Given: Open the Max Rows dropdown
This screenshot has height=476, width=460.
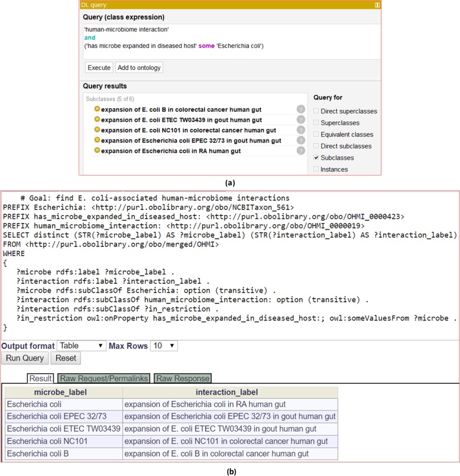Looking at the screenshot, I should (x=164, y=345).
